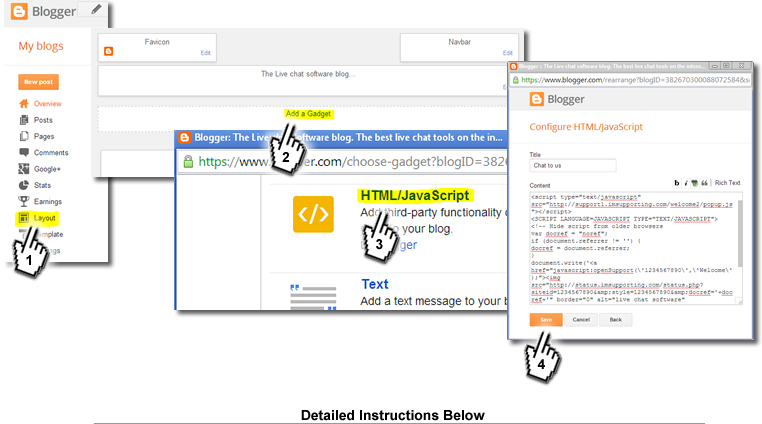
Task: Click Edit link in Navbar gadget
Action: coord(508,53)
